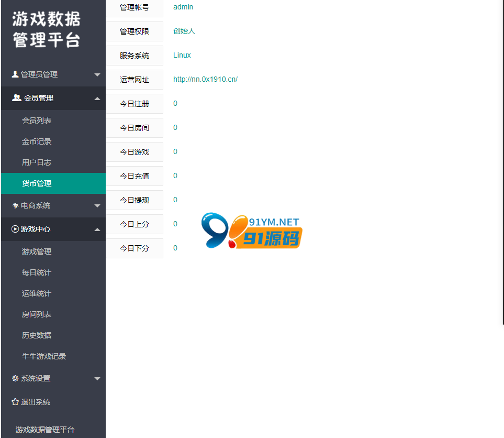Open 历史数据 menu item

53,335
